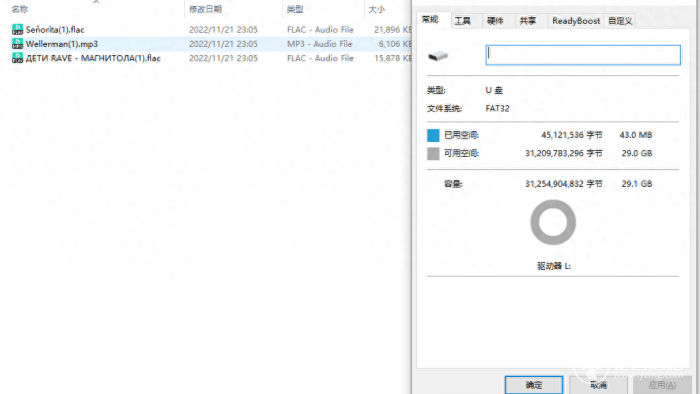700x394 pixels.
Task: Click the FAT32 file system value
Action: 497,108
